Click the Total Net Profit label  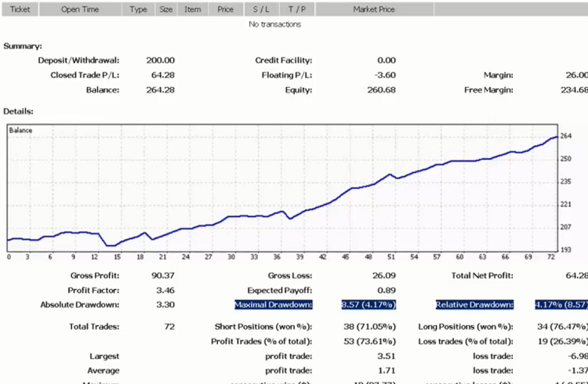point(482,276)
